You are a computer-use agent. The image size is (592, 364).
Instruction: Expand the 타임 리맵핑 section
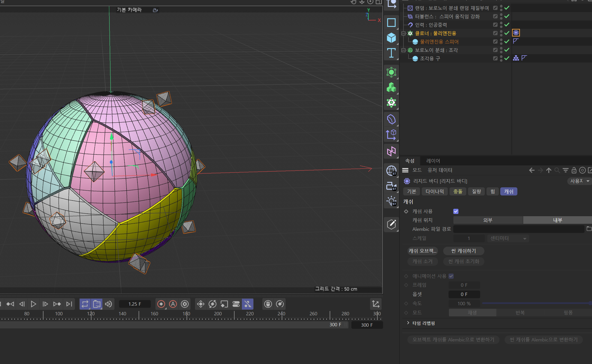pyautogui.click(x=408, y=323)
